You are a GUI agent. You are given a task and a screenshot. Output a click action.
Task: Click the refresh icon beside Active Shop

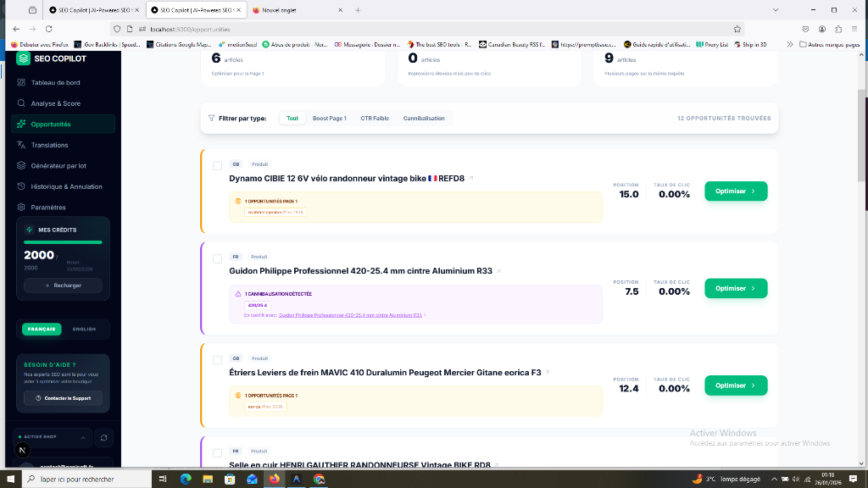pos(103,437)
